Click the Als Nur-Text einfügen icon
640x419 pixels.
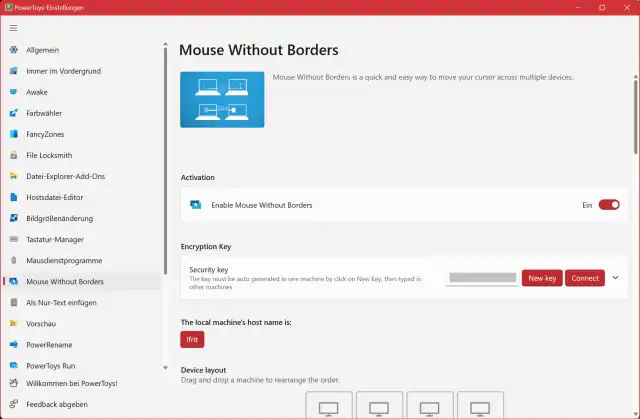pyautogui.click(x=13, y=302)
